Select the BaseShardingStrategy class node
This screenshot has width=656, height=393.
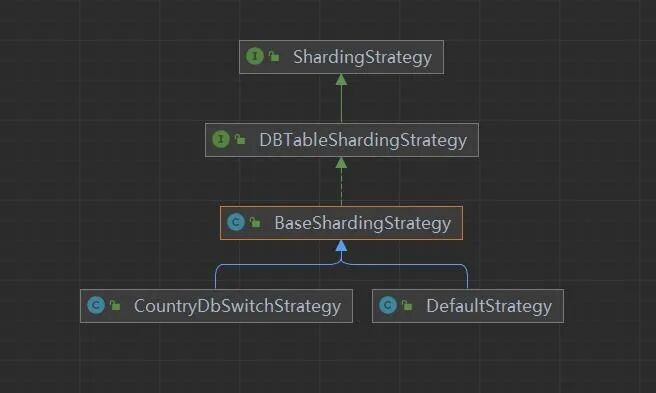point(341,223)
